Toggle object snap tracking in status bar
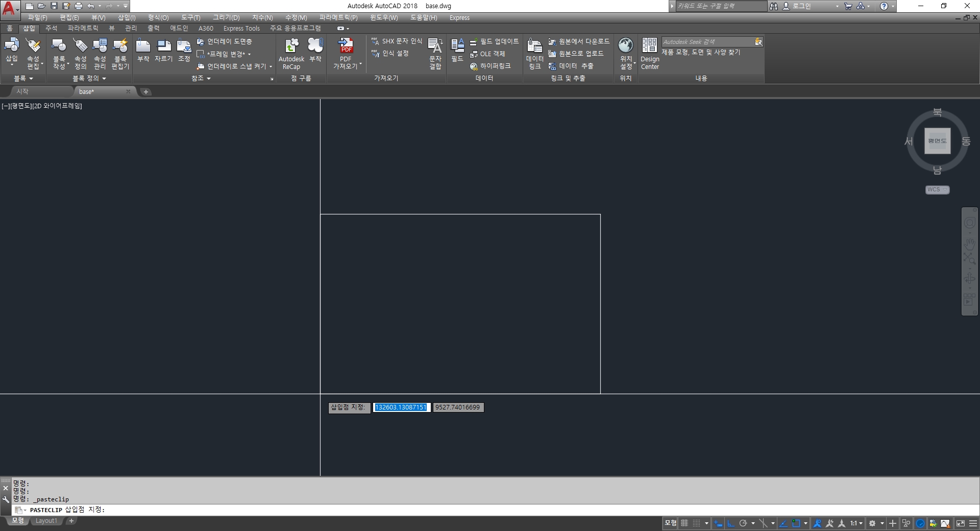The height and width of the screenshot is (531, 980). click(783, 523)
